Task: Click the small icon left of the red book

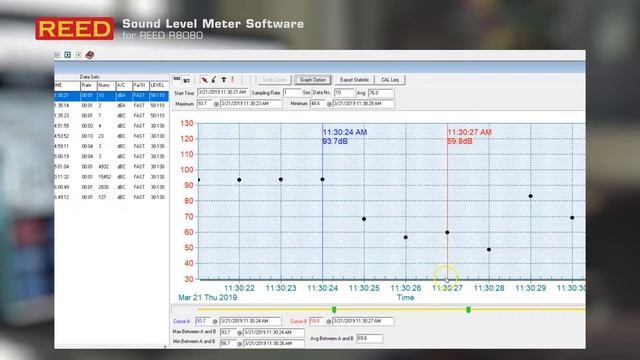Action: pyautogui.click(x=78, y=55)
